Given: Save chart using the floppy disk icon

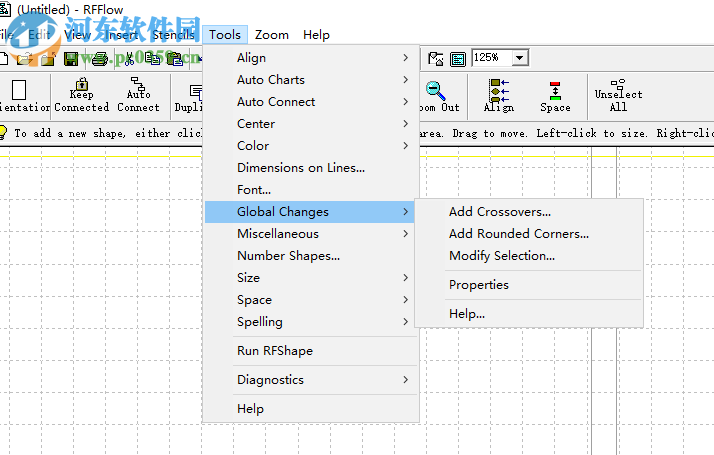Looking at the screenshot, I should click(x=71, y=59).
